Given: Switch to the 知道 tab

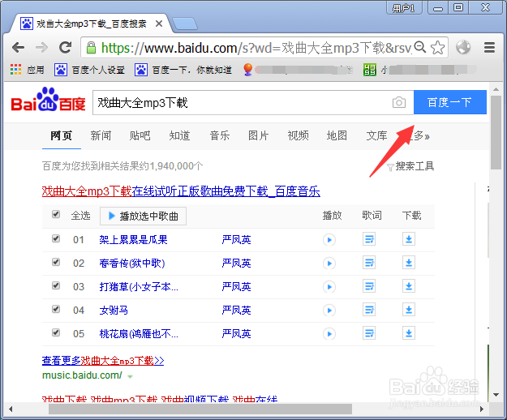Looking at the screenshot, I should click(179, 135).
